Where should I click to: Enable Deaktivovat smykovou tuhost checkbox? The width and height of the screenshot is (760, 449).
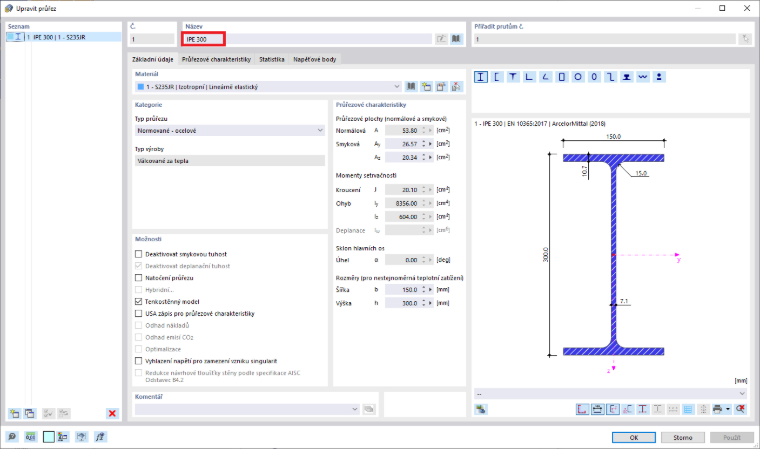139,254
